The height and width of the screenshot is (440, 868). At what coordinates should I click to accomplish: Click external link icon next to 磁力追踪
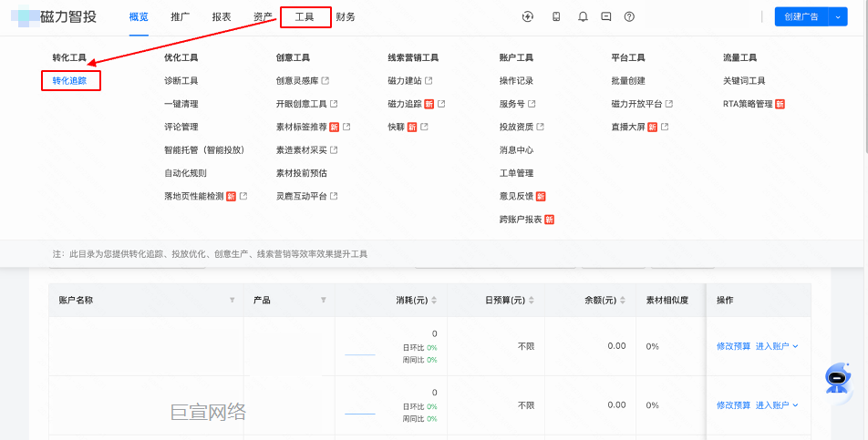point(441,104)
